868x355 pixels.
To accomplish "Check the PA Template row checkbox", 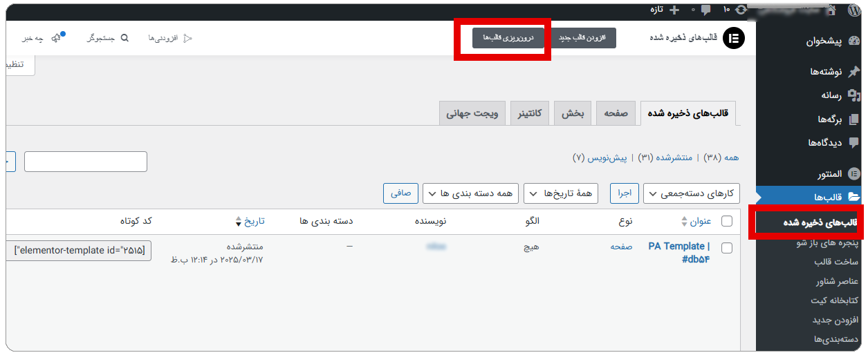I will tap(726, 247).
